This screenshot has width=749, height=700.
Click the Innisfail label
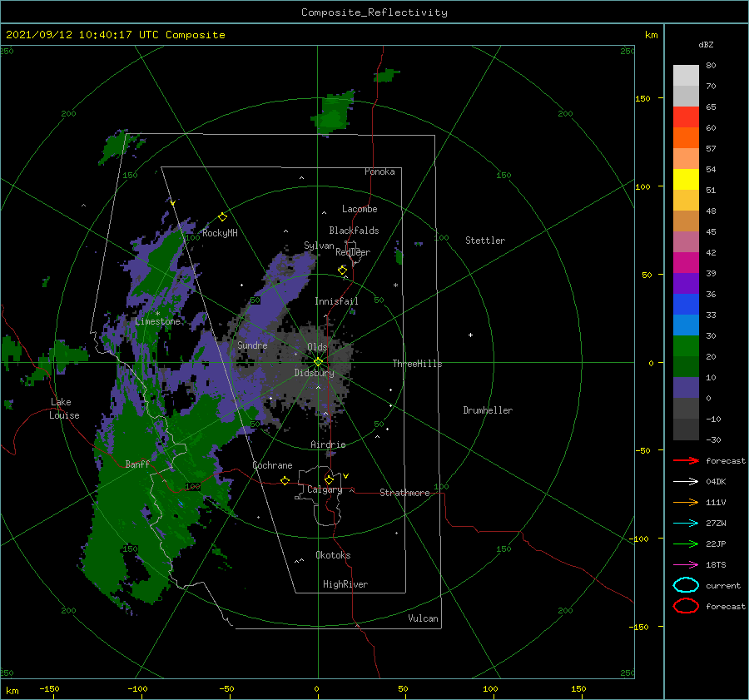click(x=336, y=301)
